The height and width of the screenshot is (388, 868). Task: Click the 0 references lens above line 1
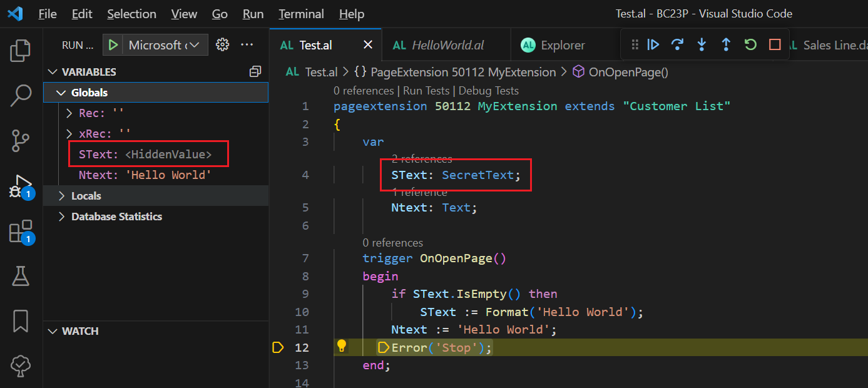pyautogui.click(x=364, y=91)
